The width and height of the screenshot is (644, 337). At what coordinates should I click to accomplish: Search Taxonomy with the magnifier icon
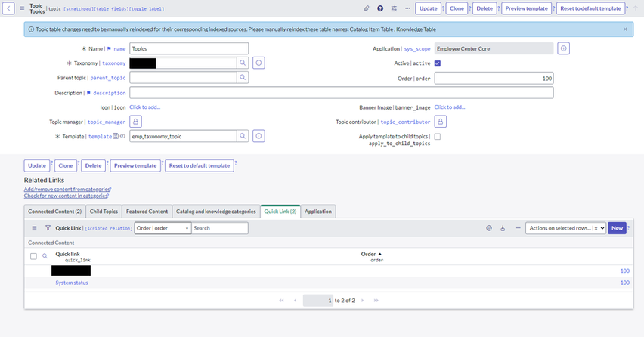coord(243,63)
